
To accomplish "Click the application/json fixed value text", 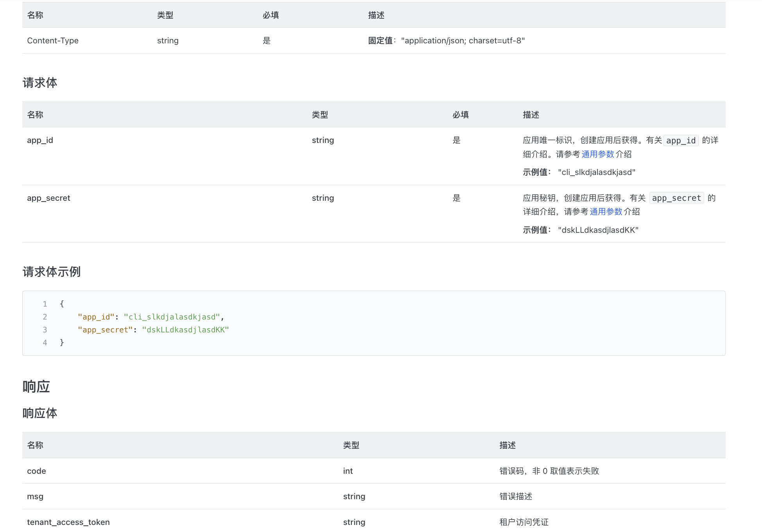I will (x=463, y=41).
